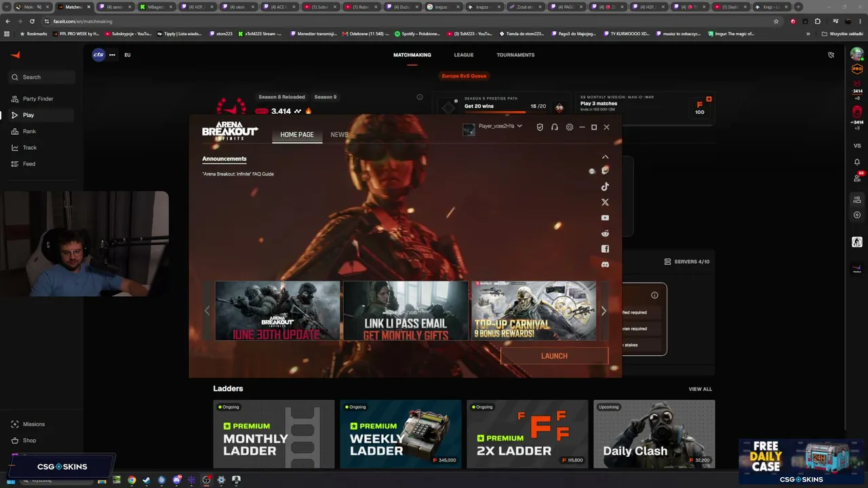Screen dimensions: 868x488
Task: Open the June 30th Update banner
Action: (277, 310)
